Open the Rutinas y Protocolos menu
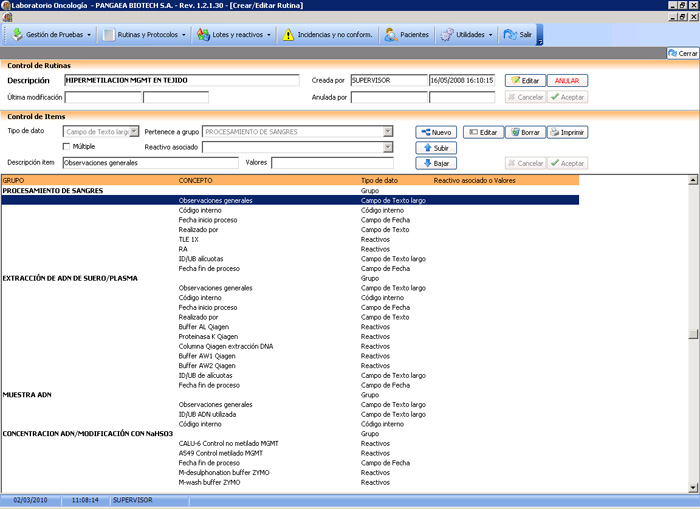Screen dimensions: 700x509 pos(145,34)
